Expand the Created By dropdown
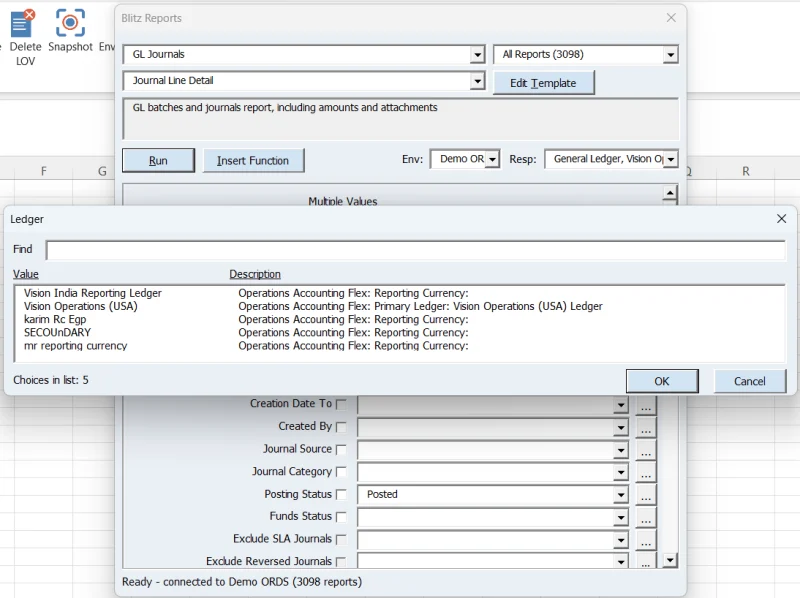 (x=620, y=428)
